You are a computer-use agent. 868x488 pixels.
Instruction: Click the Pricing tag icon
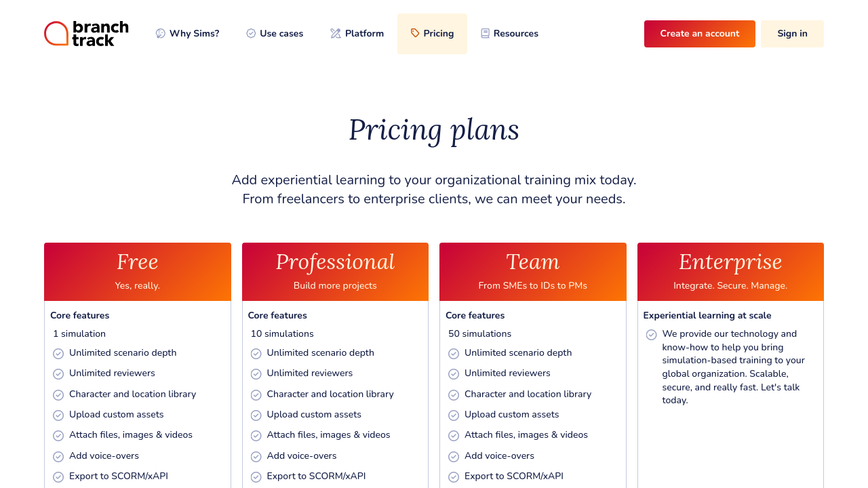(415, 33)
